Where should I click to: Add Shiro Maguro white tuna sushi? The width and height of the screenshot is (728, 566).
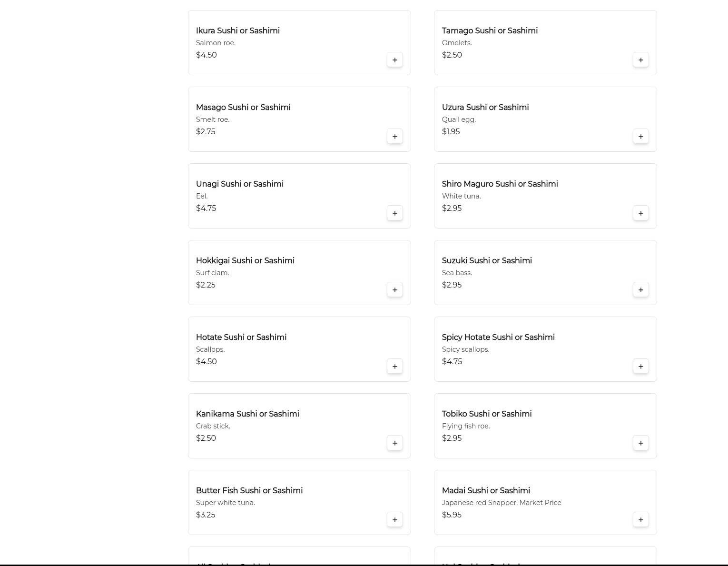(x=640, y=213)
